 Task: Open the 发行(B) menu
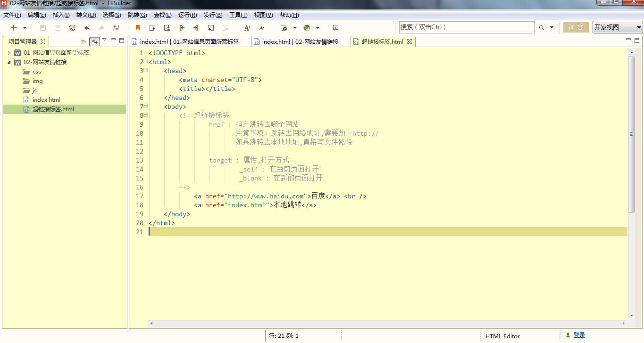pos(213,15)
